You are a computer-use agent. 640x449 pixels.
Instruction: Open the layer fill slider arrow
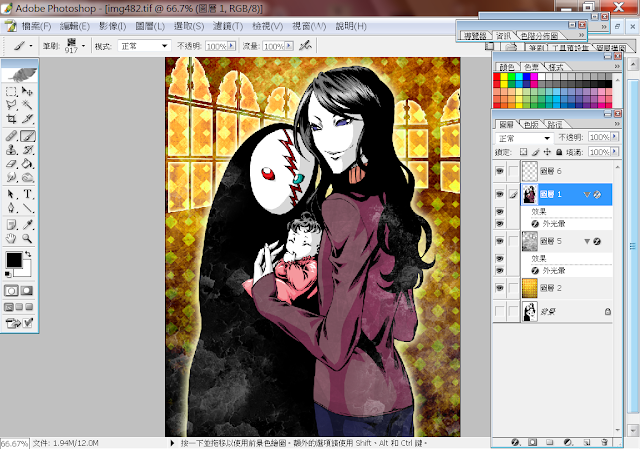615,152
